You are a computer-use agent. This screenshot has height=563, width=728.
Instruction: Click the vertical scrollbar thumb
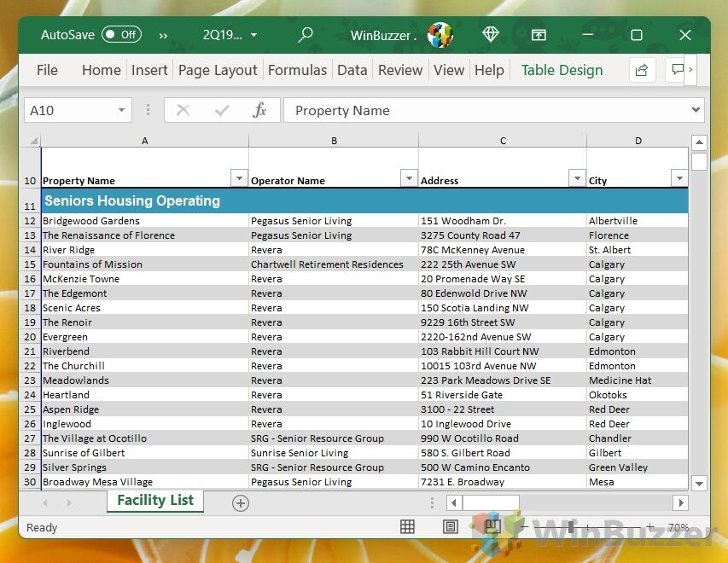[x=699, y=162]
